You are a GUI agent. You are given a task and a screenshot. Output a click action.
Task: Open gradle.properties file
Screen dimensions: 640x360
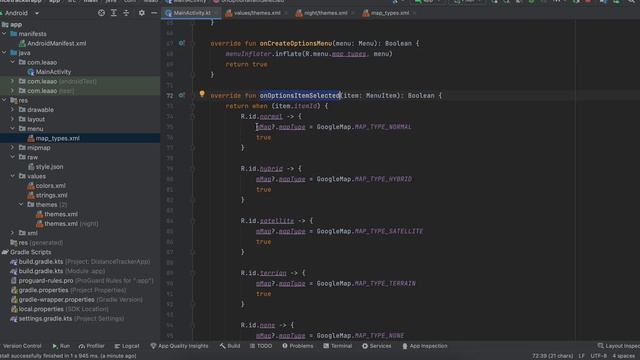tap(43, 290)
